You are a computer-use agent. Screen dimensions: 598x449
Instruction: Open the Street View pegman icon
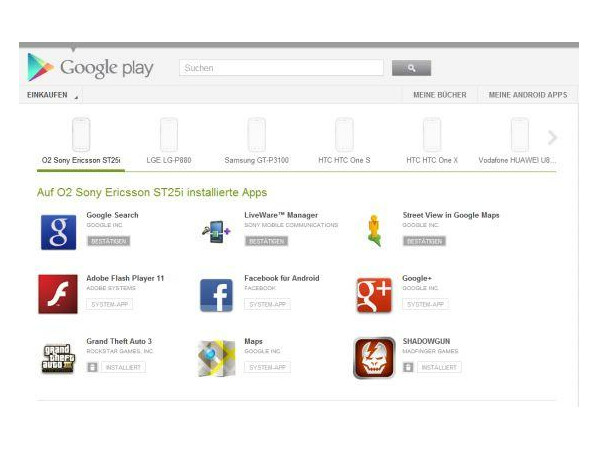point(374,231)
